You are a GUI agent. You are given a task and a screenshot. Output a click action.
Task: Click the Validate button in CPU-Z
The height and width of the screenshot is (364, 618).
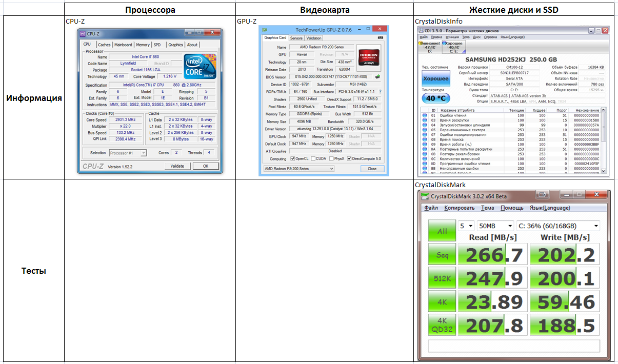click(x=177, y=166)
